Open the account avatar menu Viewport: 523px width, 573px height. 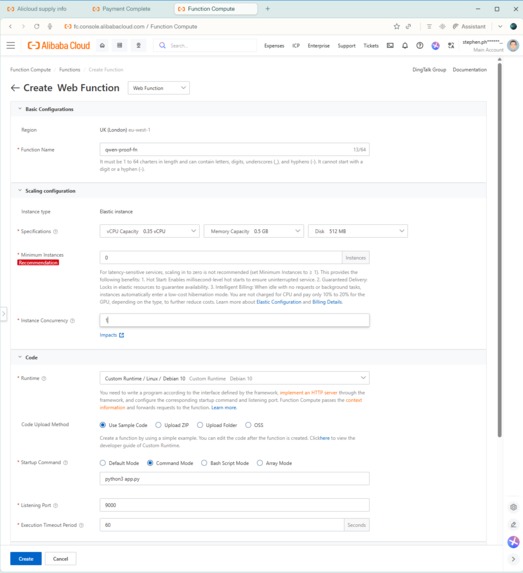click(513, 45)
